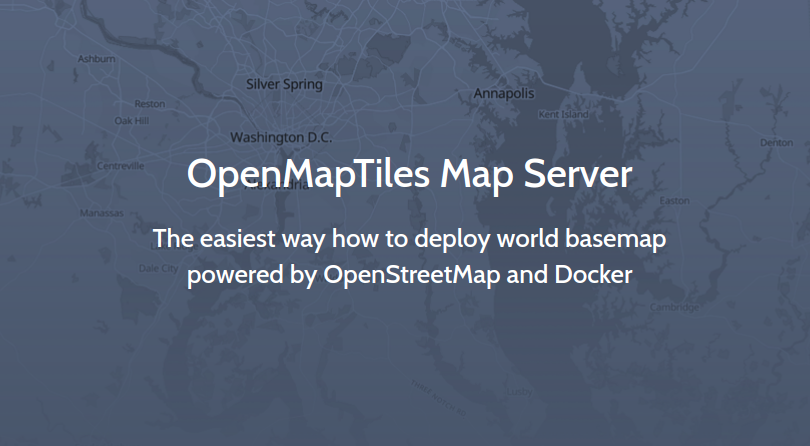Screen dimensions: 810x446
Task: Click the Ashburn map label
Action: 97,59
